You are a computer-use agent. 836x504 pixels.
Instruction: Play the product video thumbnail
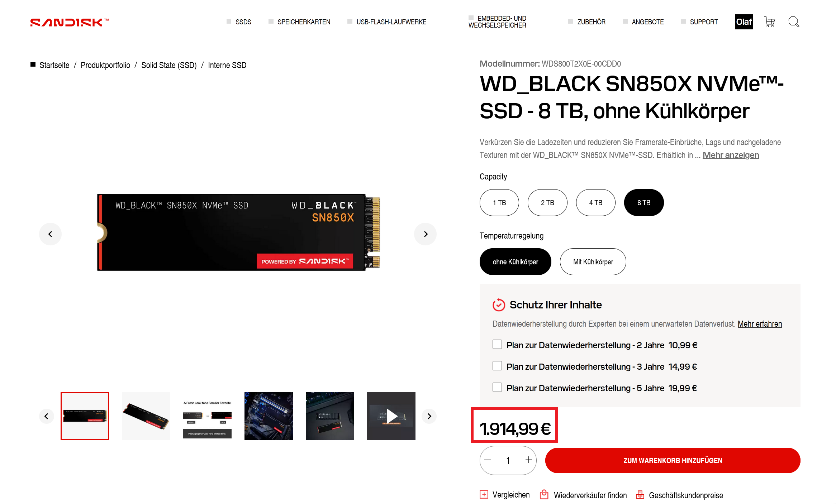[391, 416]
